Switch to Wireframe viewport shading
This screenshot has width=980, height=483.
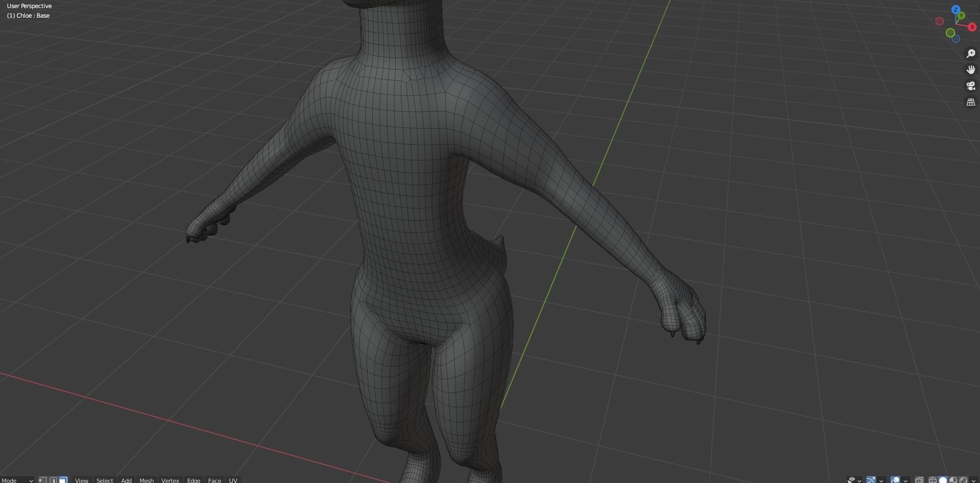coord(933,480)
